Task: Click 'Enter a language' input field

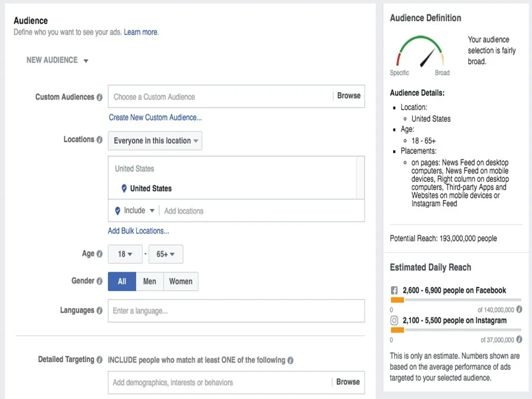Action: point(237,311)
